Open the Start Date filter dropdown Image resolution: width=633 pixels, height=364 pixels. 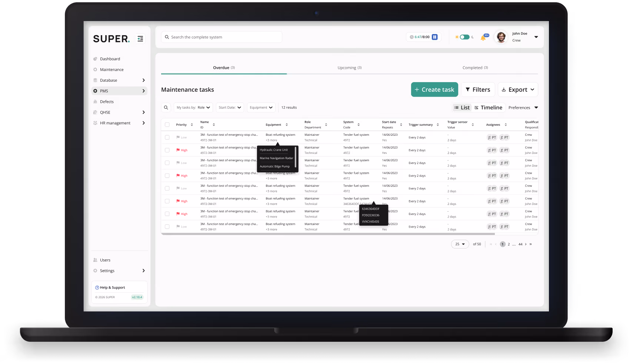click(x=230, y=108)
